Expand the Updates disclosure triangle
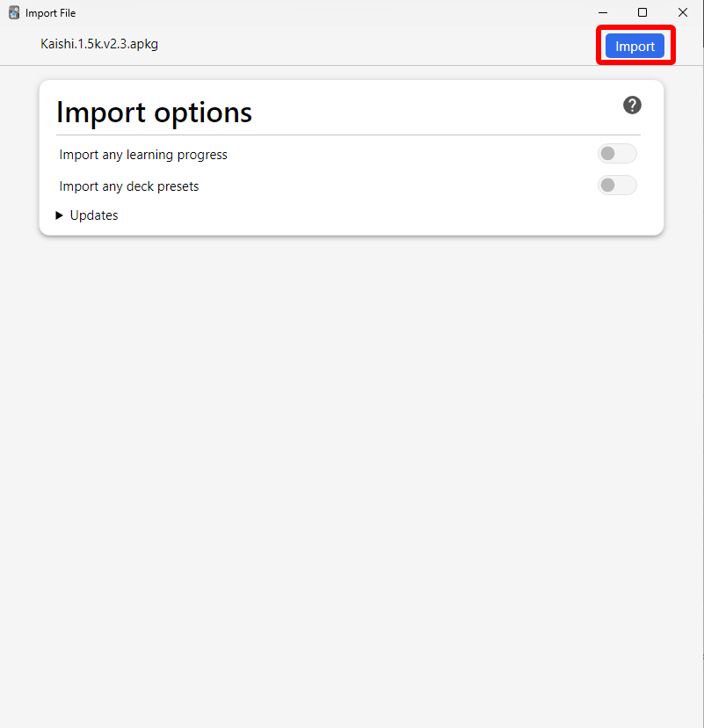Screen dimensions: 704x728 (x=60, y=215)
